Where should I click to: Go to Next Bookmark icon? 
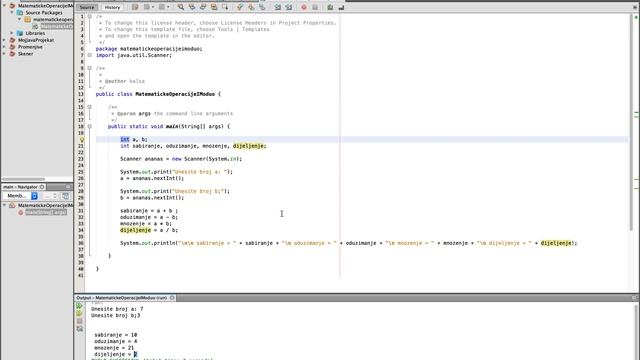251,7
